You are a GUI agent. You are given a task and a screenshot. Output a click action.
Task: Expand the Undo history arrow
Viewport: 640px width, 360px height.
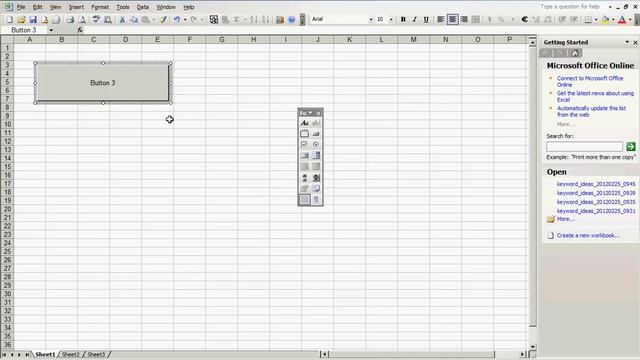pyautogui.click(x=185, y=20)
